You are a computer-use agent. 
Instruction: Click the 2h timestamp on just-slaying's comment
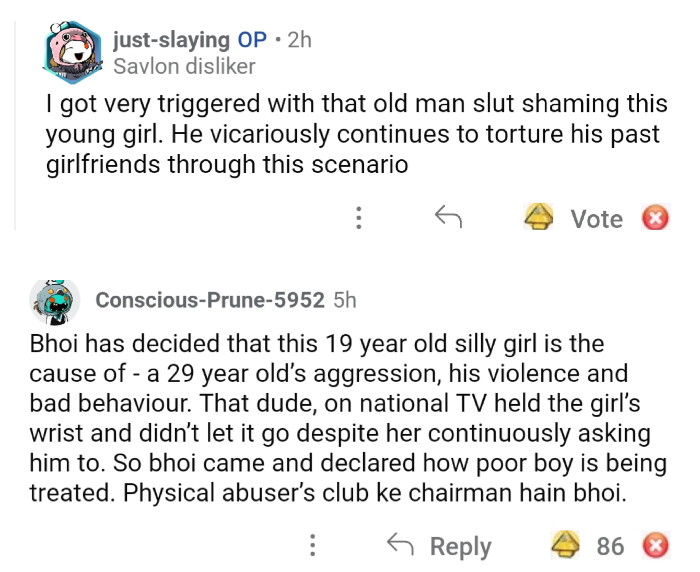click(x=299, y=40)
